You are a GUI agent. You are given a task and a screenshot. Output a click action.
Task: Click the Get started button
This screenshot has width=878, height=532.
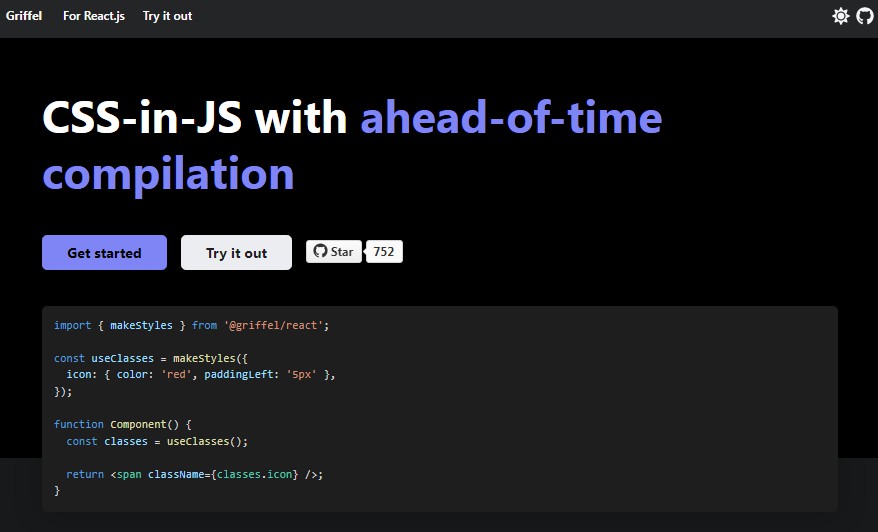[104, 253]
